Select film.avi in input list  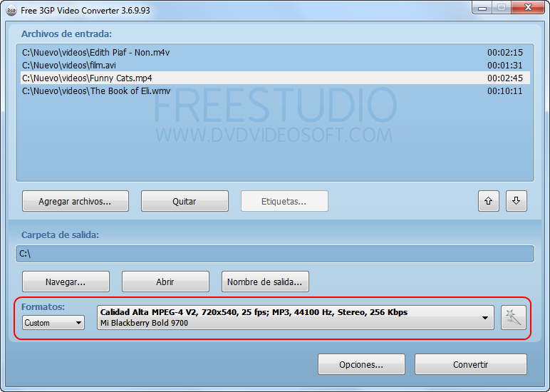click(x=275, y=66)
